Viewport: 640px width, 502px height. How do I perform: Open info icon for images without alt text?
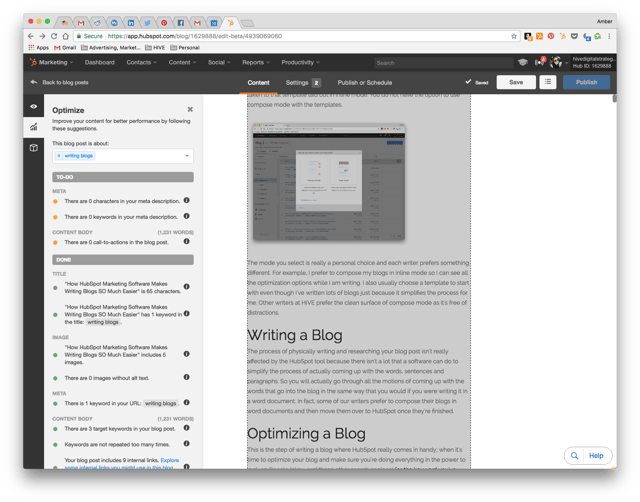(x=187, y=377)
